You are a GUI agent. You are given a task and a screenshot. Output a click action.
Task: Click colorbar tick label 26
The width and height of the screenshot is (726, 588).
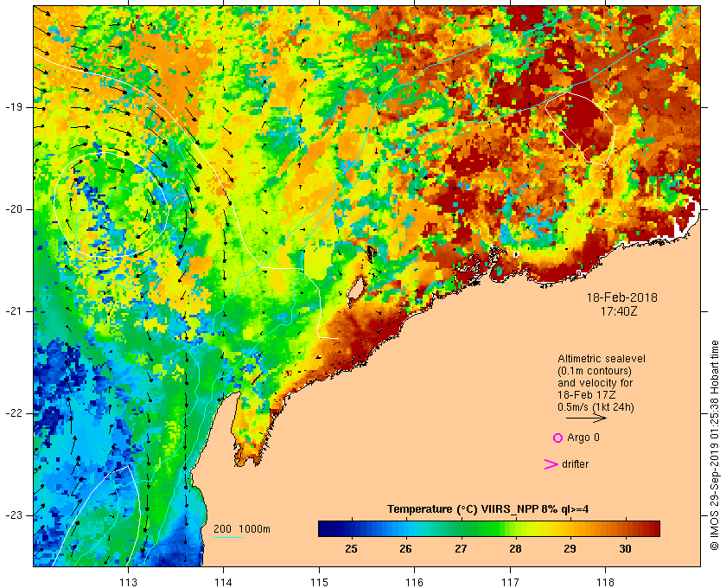(x=405, y=549)
